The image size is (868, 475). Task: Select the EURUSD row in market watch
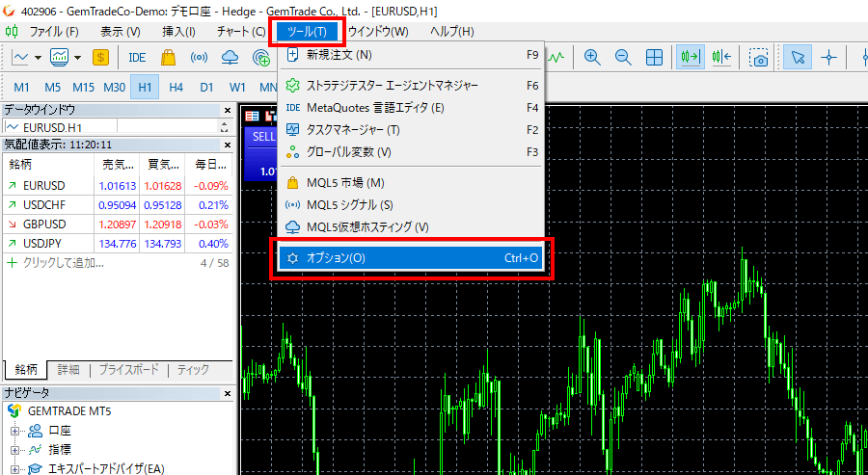coord(118,186)
